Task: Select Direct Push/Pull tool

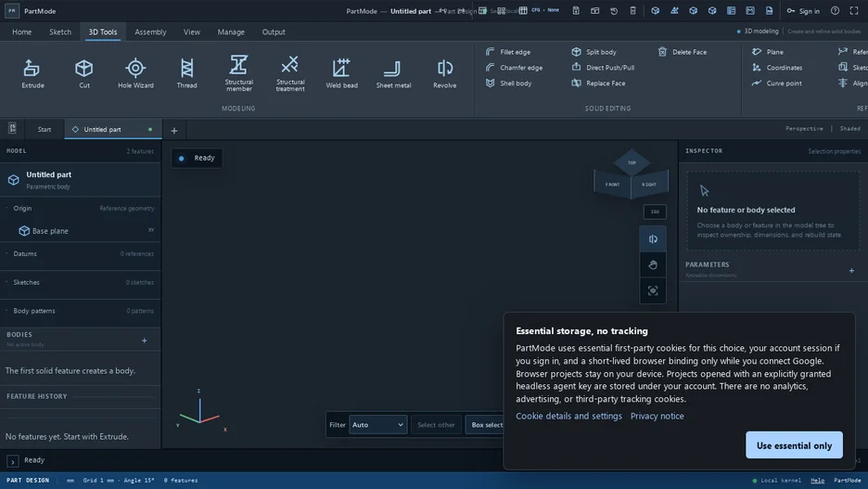Action: 603,68
